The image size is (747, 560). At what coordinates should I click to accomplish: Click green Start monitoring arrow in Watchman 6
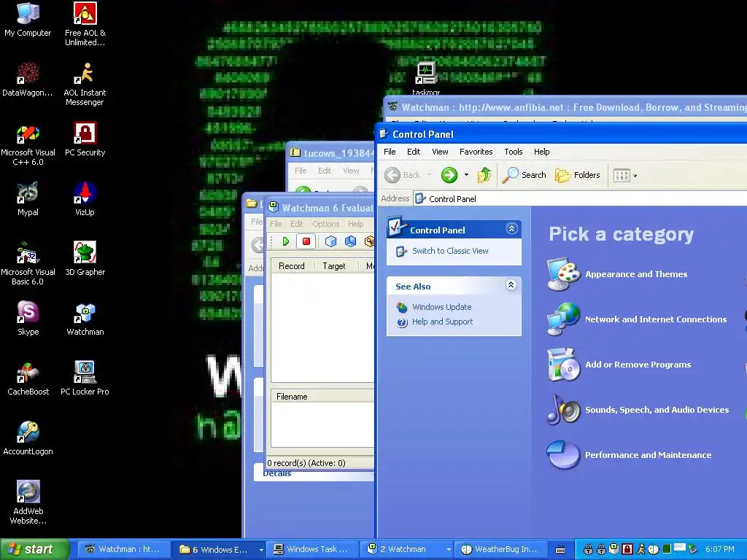coord(286,241)
